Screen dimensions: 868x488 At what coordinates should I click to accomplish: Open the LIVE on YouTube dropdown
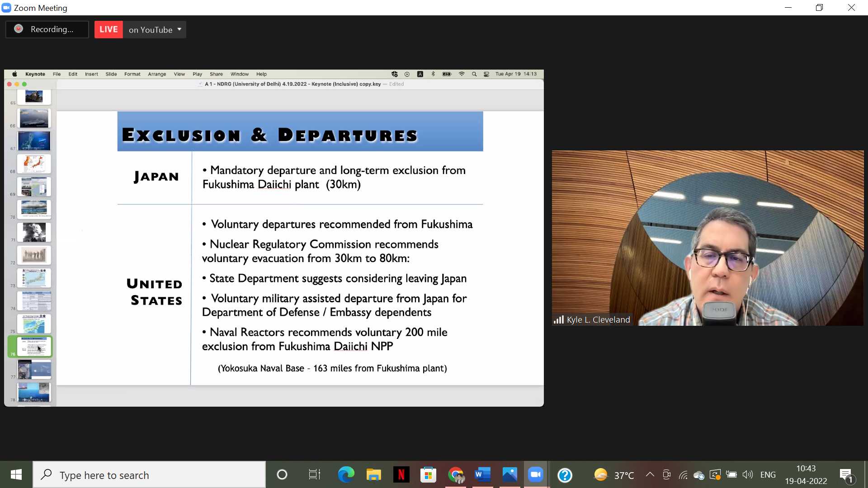point(179,29)
